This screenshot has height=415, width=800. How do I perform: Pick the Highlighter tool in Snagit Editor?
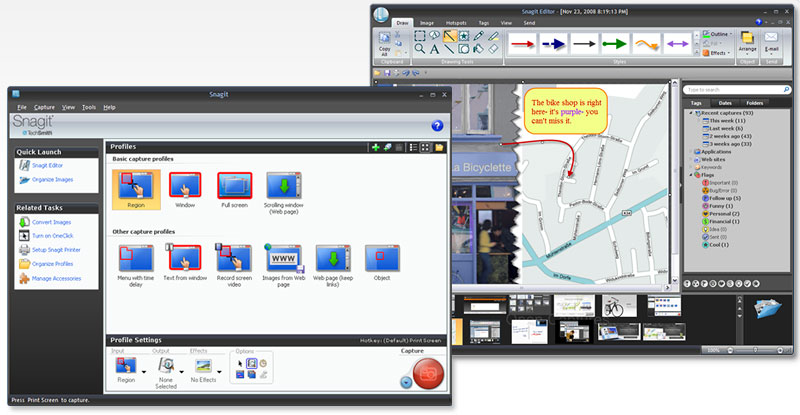click(493, 36)
